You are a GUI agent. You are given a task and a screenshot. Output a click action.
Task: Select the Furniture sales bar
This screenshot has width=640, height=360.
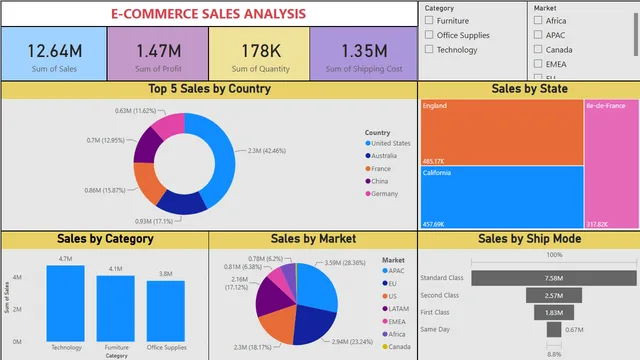point(116,308)
